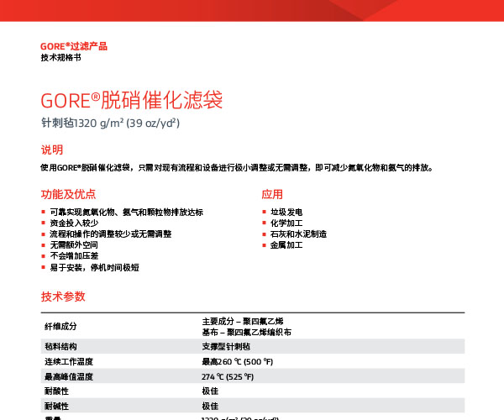Click the bullet '资金投入较少'
The width and height of the screenshot is (504, 420).
tap(74, 223)
